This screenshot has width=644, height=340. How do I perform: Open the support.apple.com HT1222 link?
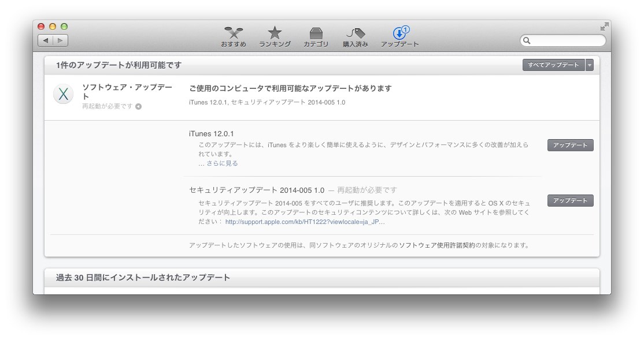tap(305, 222)
